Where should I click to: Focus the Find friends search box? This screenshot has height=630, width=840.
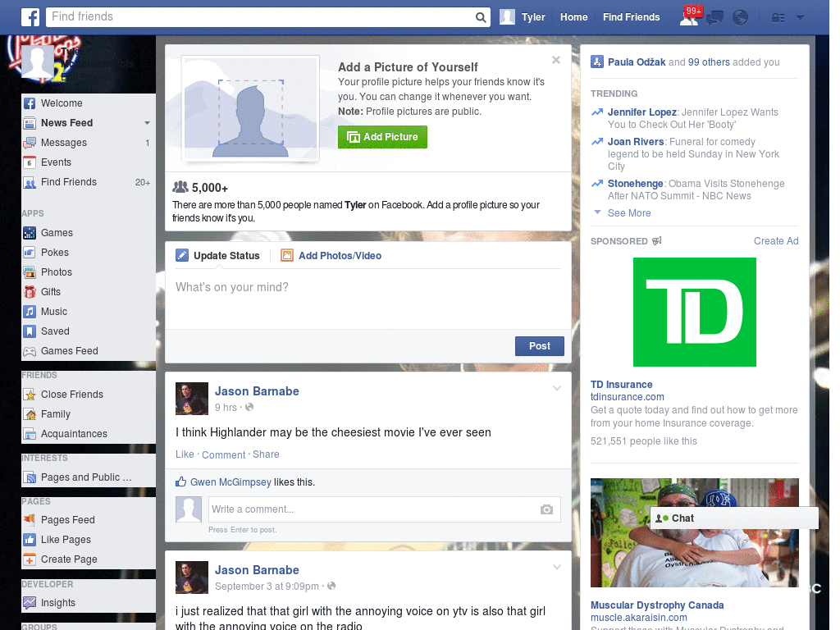pyautogui.click(x=260, y=17)
